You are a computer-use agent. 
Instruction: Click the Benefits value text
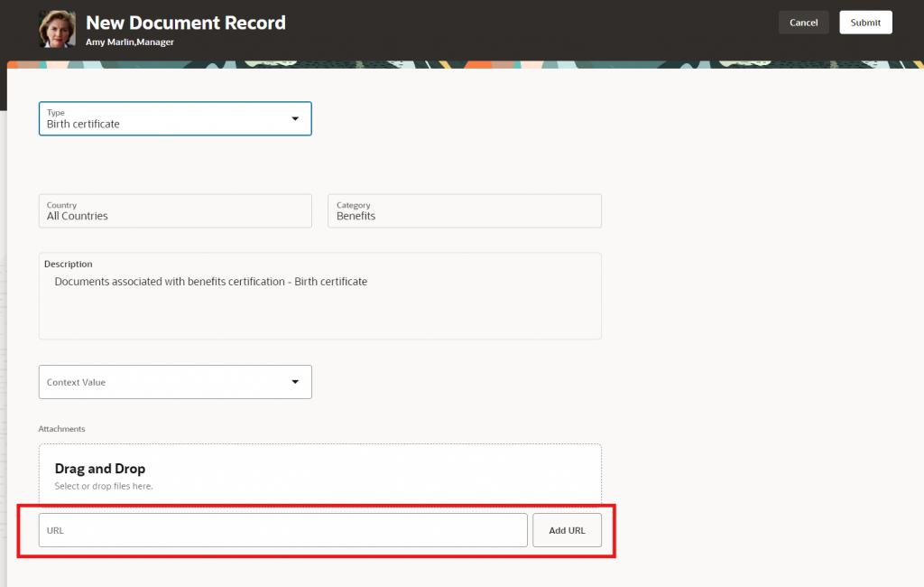(356, 216)
